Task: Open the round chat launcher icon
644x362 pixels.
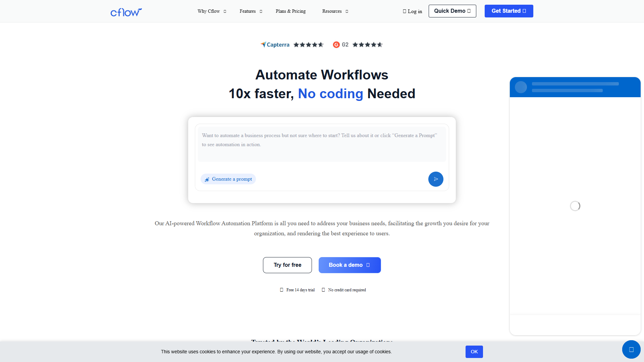Action: [x=631, y=350]
